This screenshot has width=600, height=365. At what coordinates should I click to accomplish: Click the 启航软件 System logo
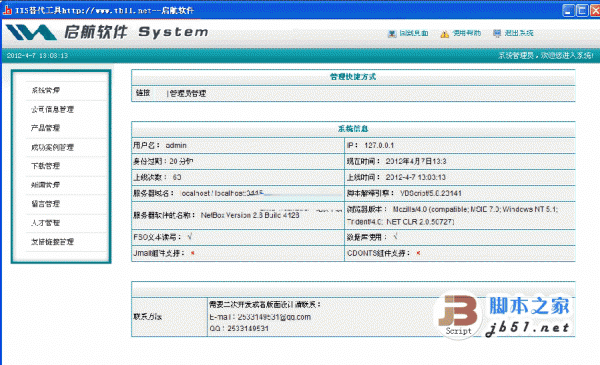coord(107,32)
